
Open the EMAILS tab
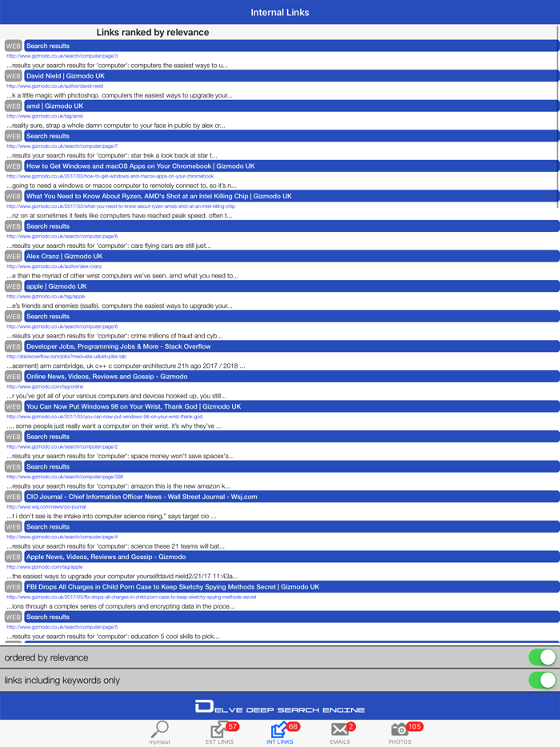[340, 733]
